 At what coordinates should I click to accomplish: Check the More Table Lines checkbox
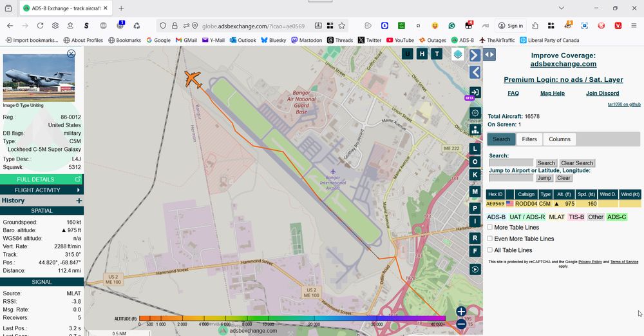pos(490,228)
